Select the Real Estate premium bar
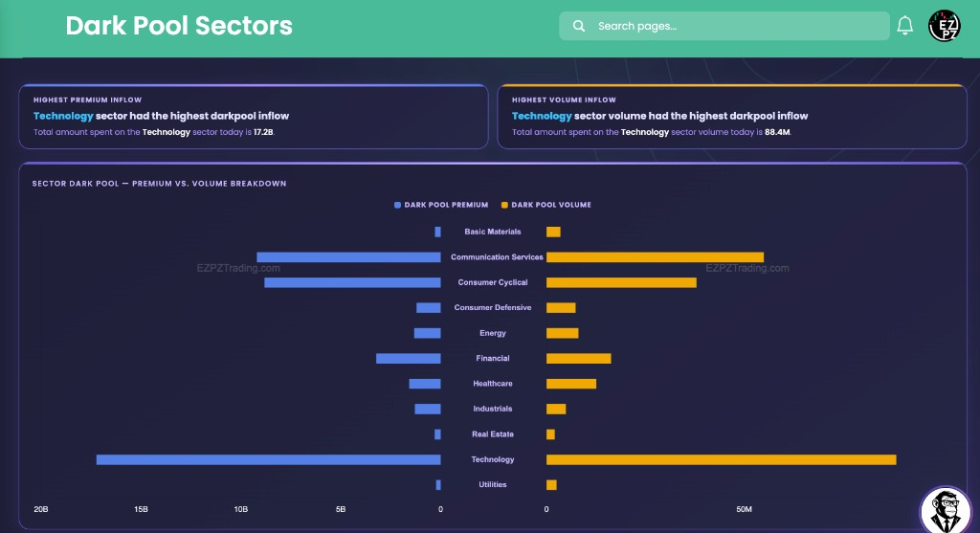This screenshot has width=980, height=533. [438, 434]
